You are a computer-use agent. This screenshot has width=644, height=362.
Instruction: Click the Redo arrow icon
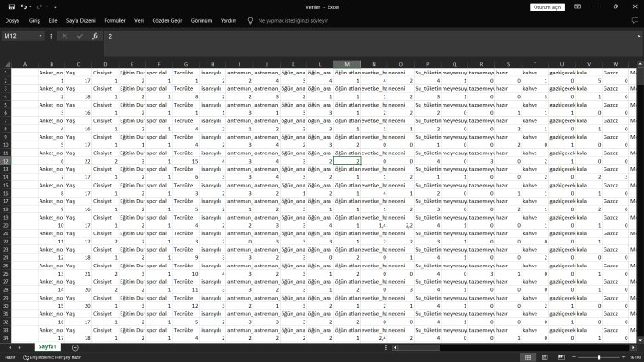coord(40,6)
